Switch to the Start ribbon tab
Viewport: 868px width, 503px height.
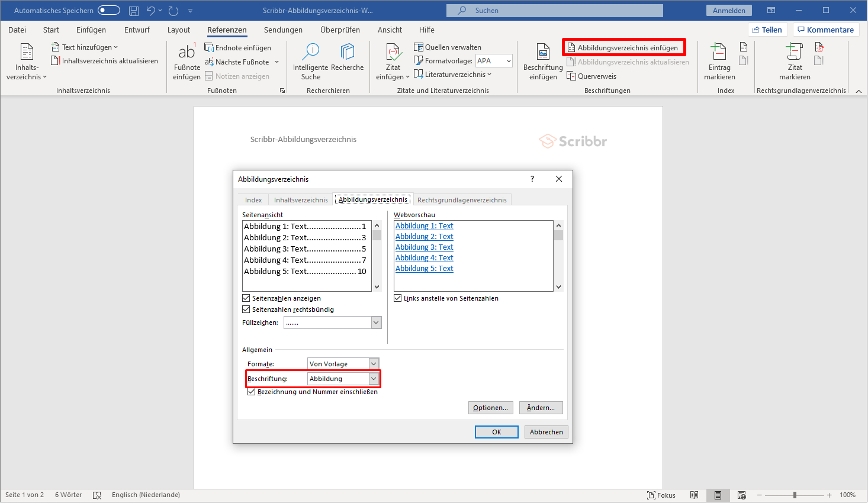pyautogui.click(x=51, y=30)
